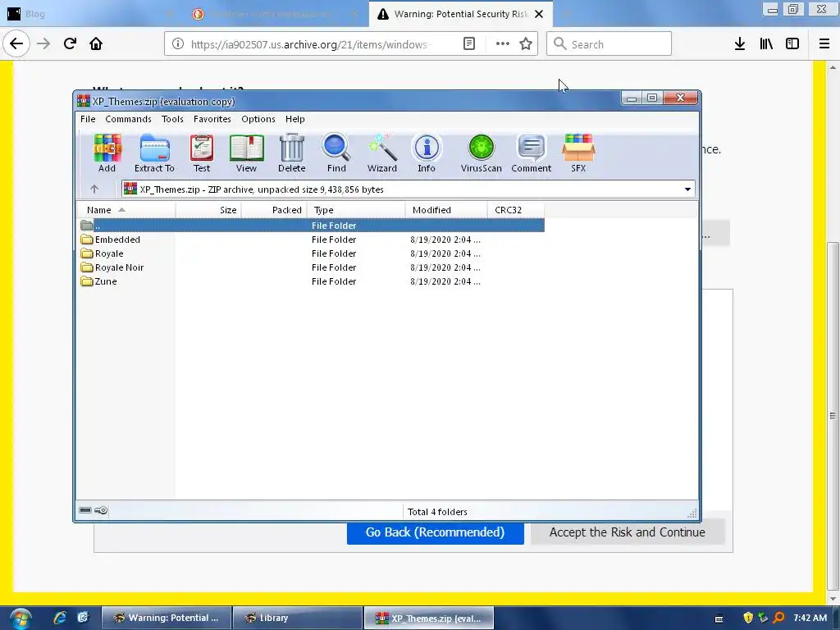Screen dimensions: 840x630
Task: Toggle reader view icon in address bar
Action: [468, 44]
